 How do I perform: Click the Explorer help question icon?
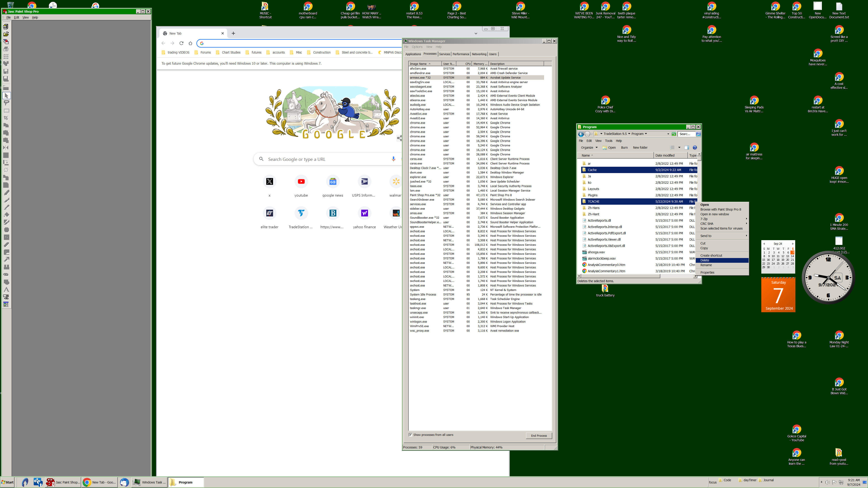[694, 148]
